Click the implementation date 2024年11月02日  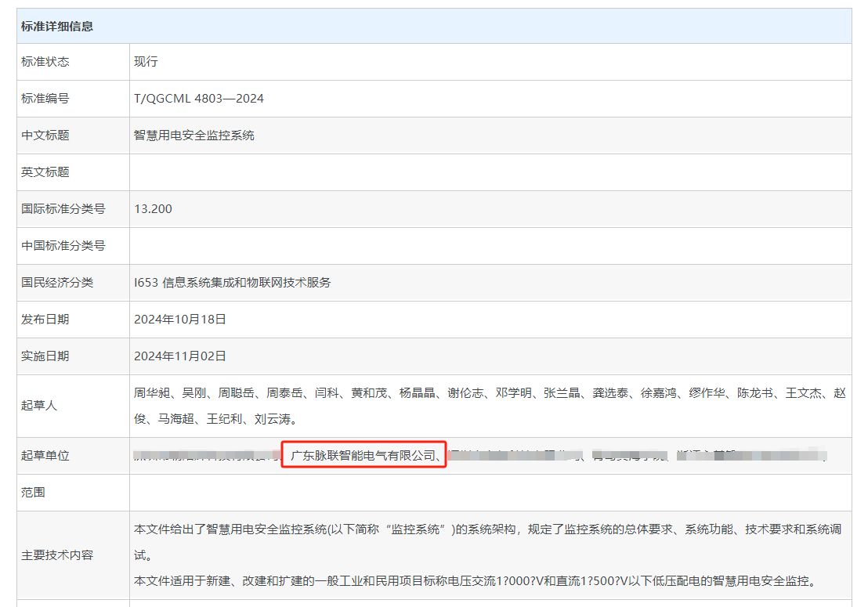tap(180, 356)
